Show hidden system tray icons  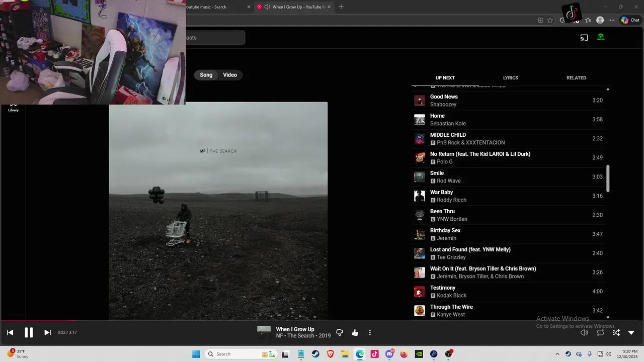[557, 354]
